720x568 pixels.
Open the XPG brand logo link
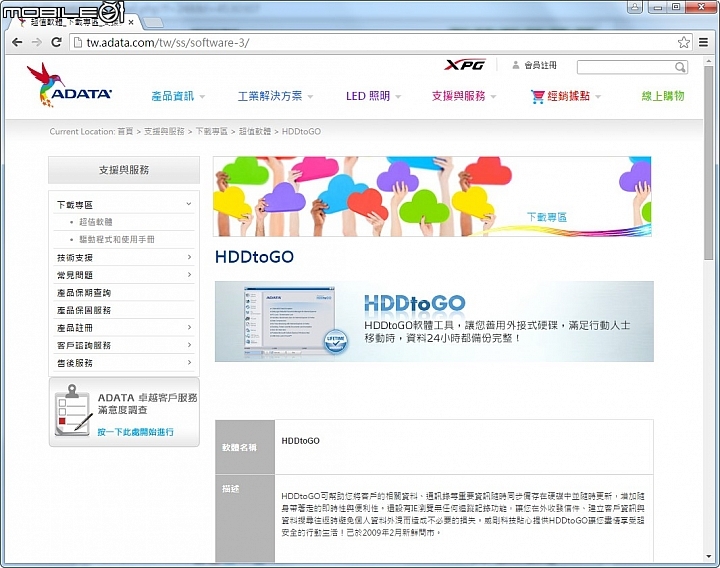pos(465,65)
